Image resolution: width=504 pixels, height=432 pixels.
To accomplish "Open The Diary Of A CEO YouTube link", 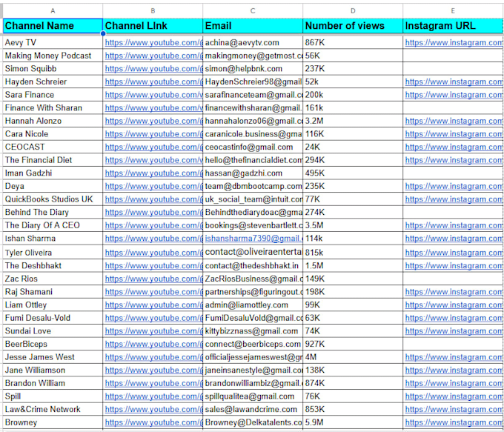I will 154,225.
